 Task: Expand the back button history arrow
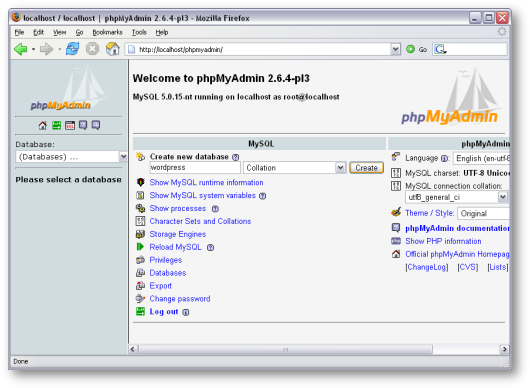pyautogui.click(x=33, y=49)
